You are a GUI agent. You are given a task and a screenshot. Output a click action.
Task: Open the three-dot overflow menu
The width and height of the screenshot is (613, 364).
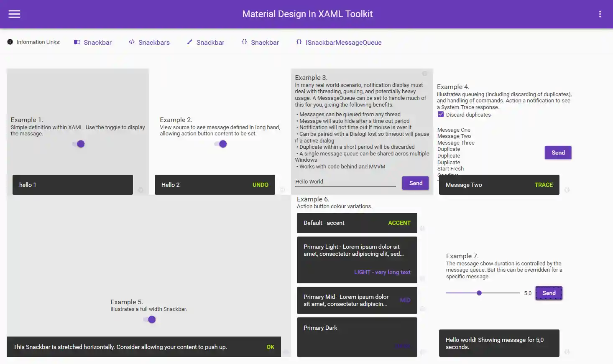[600, 14]
